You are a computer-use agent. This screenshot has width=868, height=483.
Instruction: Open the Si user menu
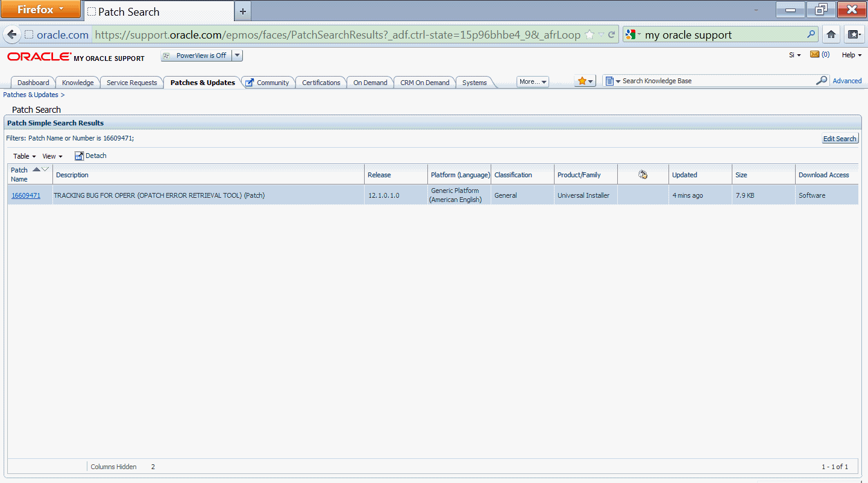[x=794, y=55]
